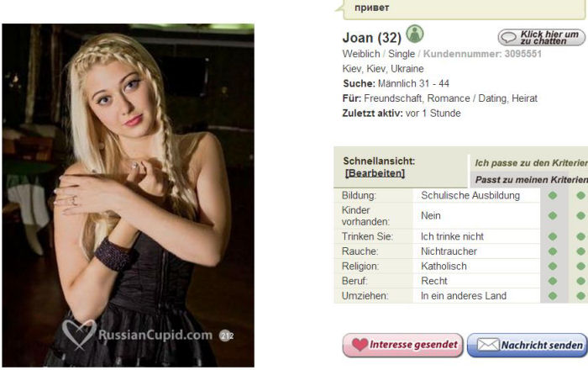Click the heart icon on Interesse gesendet
This screenshot has height=370, width=588.
coord(360,345)
